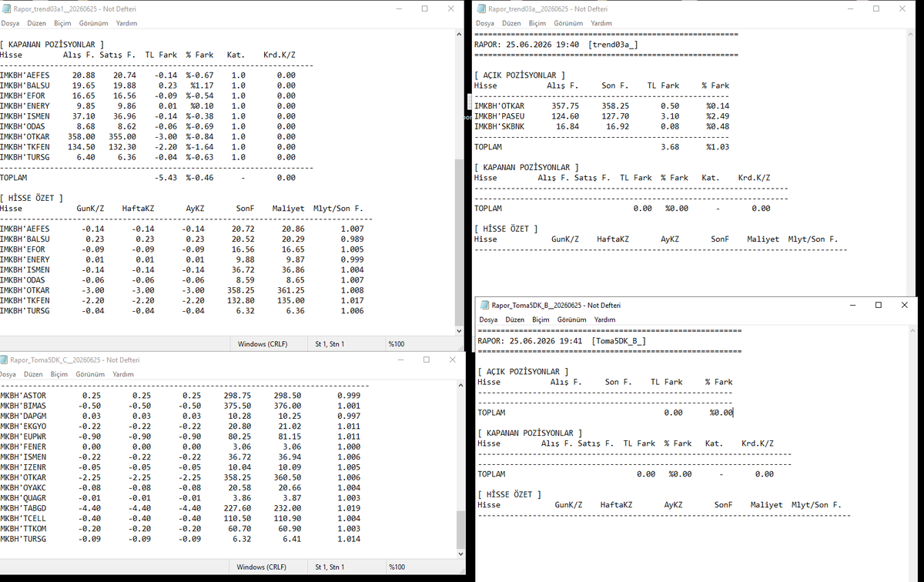The height and width of the screenshot is (582, 924).
Task: Open the Biçim menu in the Rapor_trend03a1 window
Action: (62, 23)
